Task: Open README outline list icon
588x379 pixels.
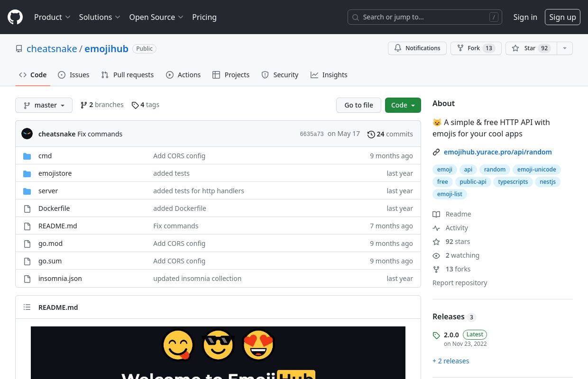Action: [x=27, y=307]
